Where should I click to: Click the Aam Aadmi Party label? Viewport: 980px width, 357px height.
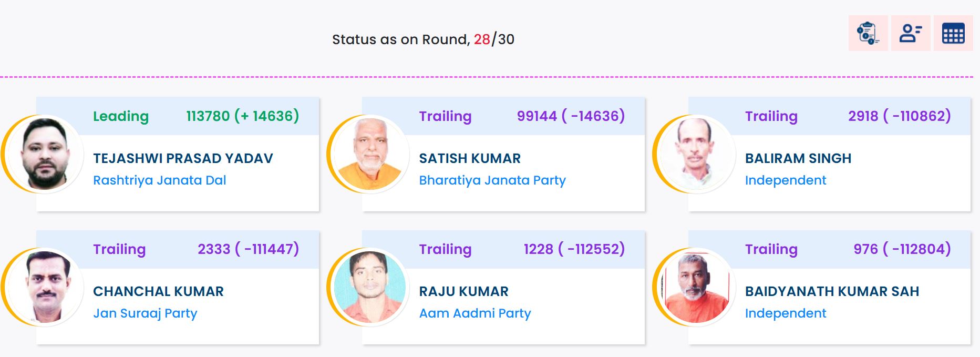click(474, 313)
